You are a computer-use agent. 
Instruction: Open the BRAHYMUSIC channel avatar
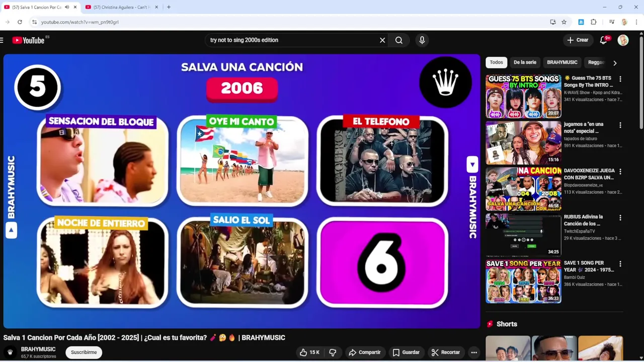coord(10,352)
